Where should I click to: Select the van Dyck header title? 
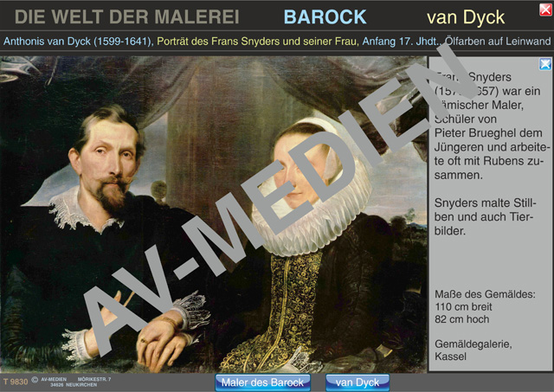tap(466, 17)
